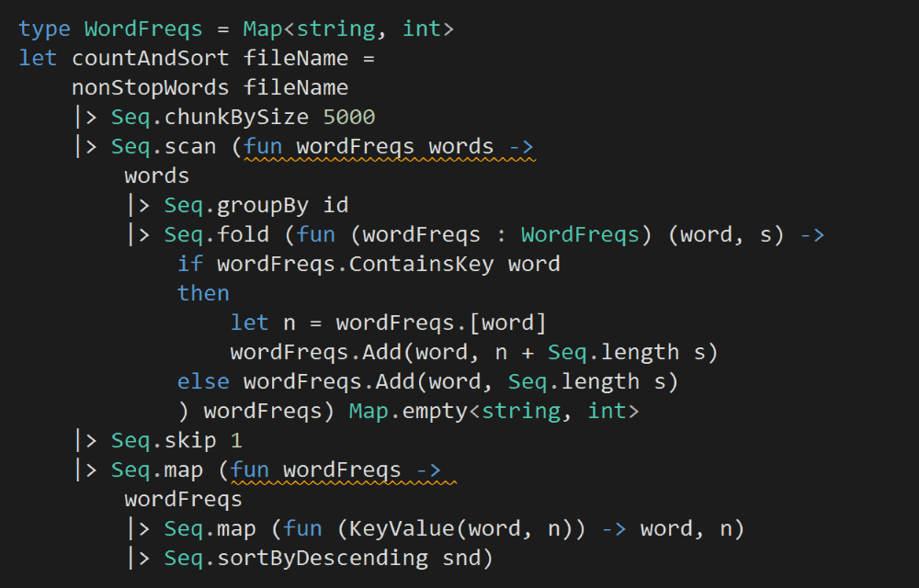Click the 'type' keyword on the first line
Image resolution: width=919 pixels, height=588 pixels.
[44, 28]
